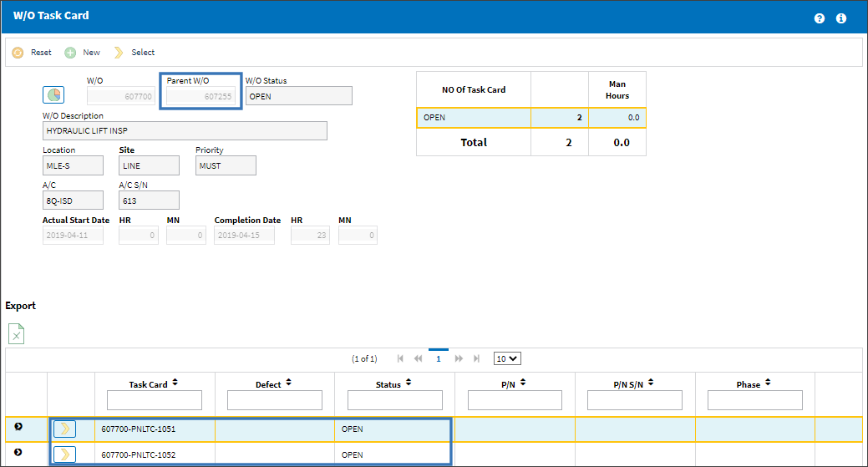Image resolution: width=868 pixels, height=467 pixels.
Task: Click the P/N filter field
Action: coord(515,400)
